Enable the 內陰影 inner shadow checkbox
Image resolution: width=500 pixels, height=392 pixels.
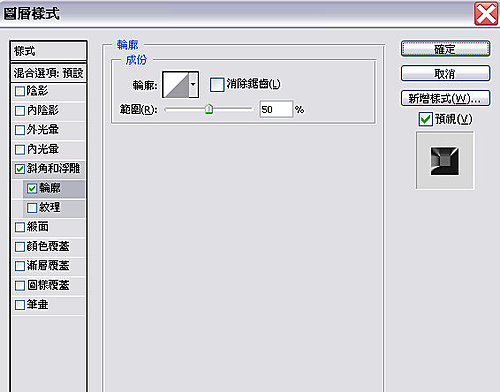coord(20,111)
